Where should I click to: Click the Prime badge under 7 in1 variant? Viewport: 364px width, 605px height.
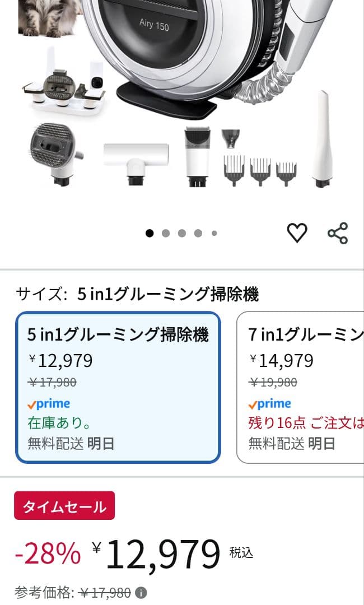270,403
